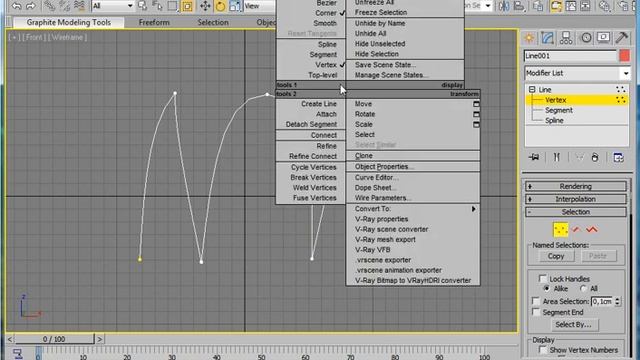The height and width of the screenshot is (360, 640).
Task: Open the Modify command panel tab
Action: 547,38
